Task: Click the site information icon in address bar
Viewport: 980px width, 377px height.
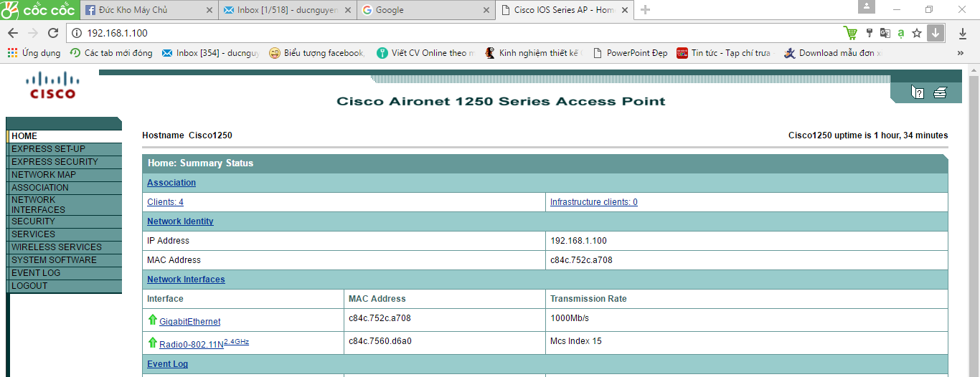Action: 77,33
